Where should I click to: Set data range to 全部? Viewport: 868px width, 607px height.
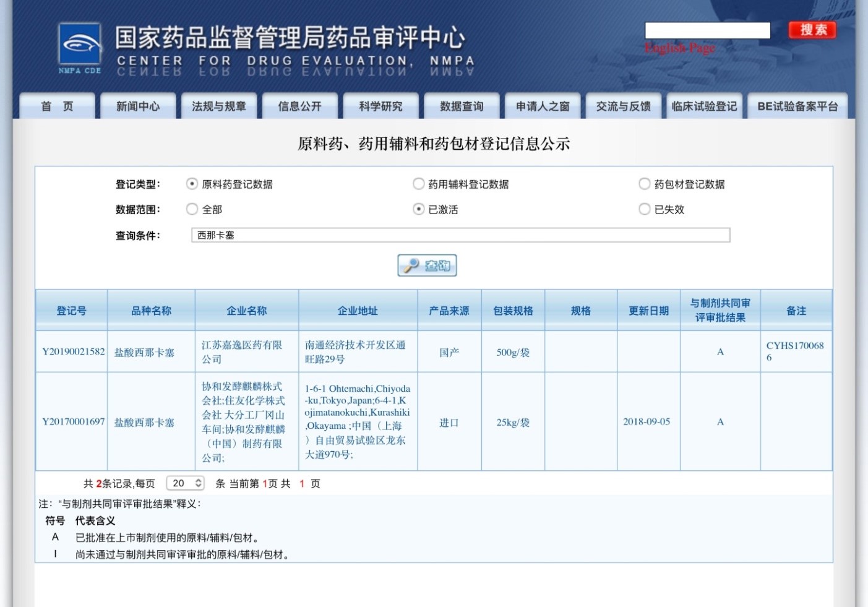tap(192, 209)
